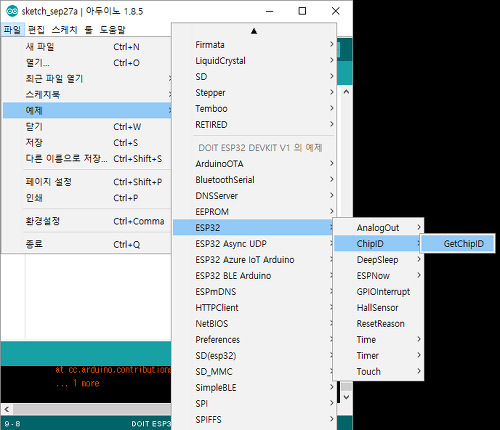The height and width of the screenshot is (430, 500).
Task: Open ESPNow submenu
Action: (x=378, y=276)
